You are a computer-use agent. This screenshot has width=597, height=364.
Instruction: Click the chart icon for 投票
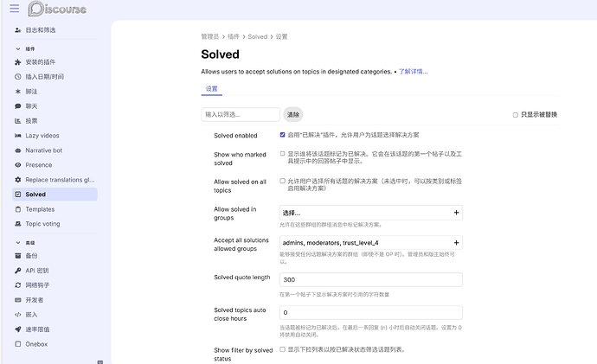click(18, 121)
